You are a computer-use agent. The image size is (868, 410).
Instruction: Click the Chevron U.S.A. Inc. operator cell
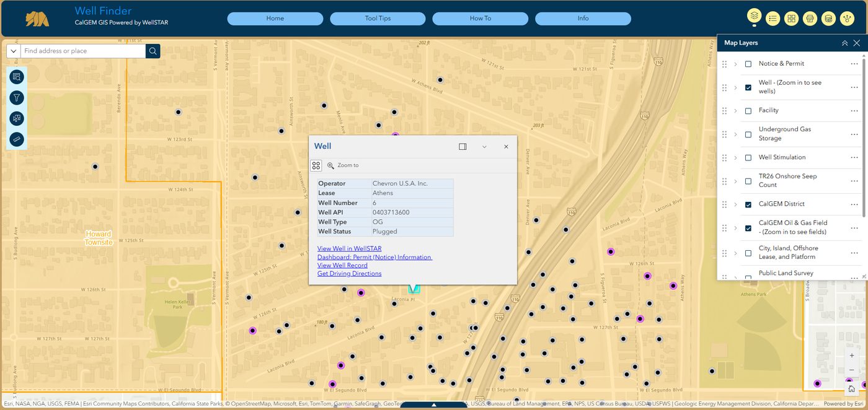click(412, 184)
